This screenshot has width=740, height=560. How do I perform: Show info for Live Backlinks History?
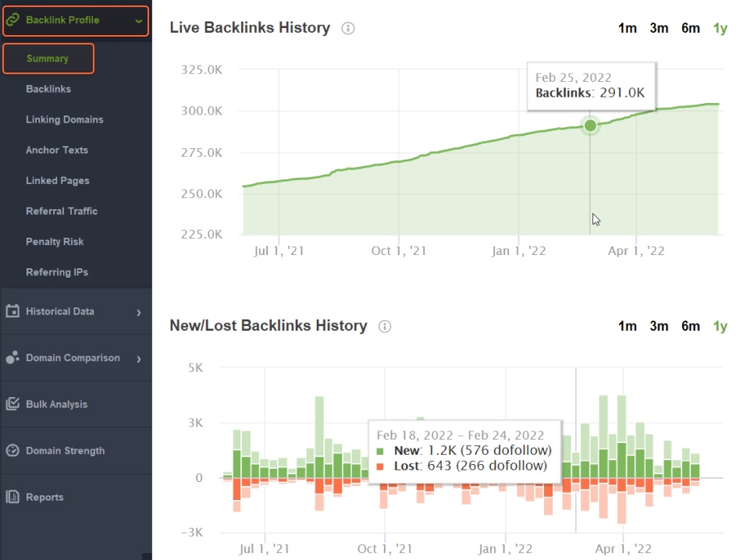pos(348,28)
